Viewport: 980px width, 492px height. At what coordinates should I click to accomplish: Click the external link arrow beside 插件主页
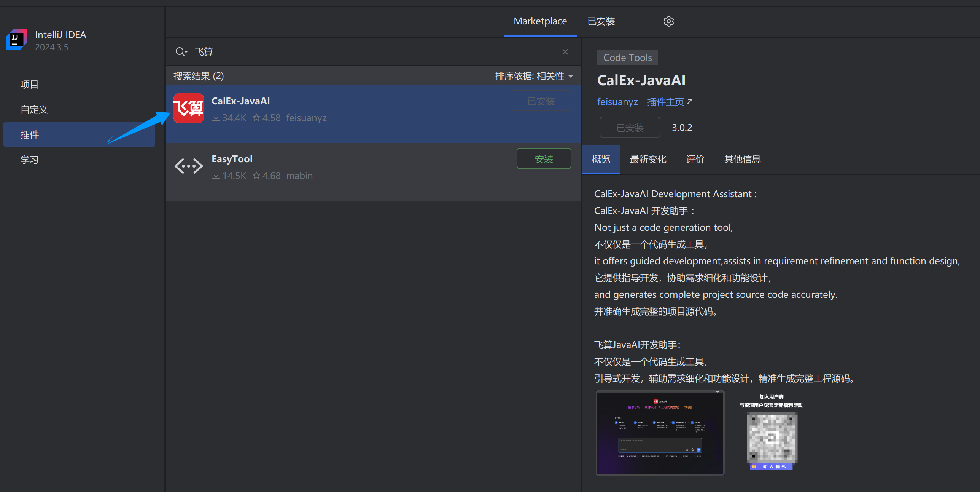pos(690,102)
